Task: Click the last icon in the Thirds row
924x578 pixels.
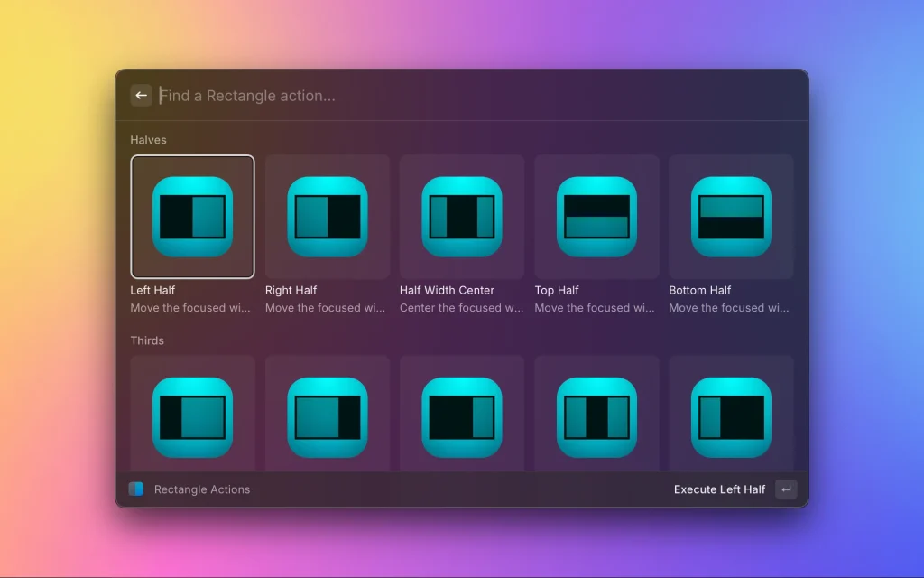Action: click(730, 415)
